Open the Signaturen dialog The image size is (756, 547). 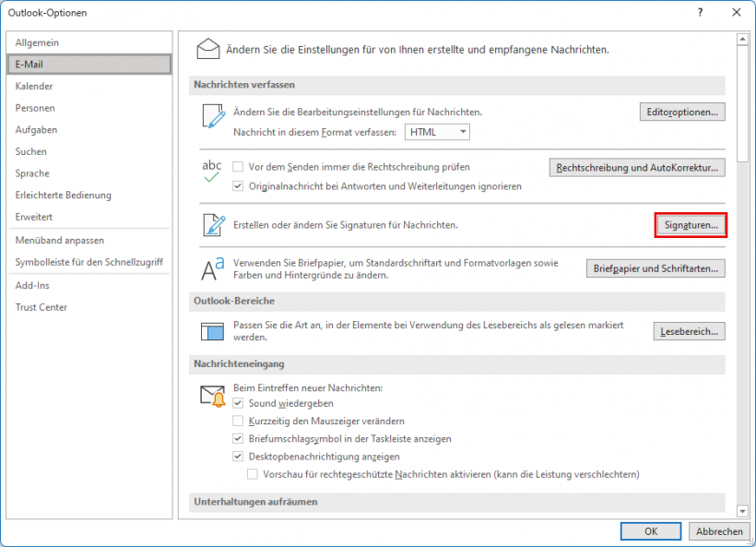(691, 225)
